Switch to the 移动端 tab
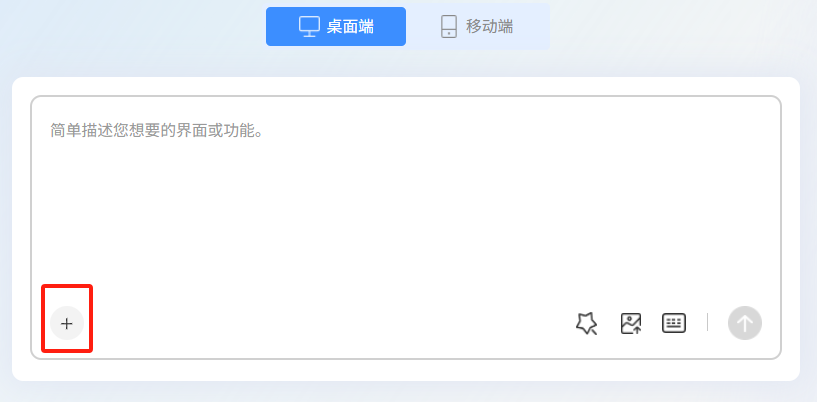Screen dimensions: 817x402 (x=478, y=27)
